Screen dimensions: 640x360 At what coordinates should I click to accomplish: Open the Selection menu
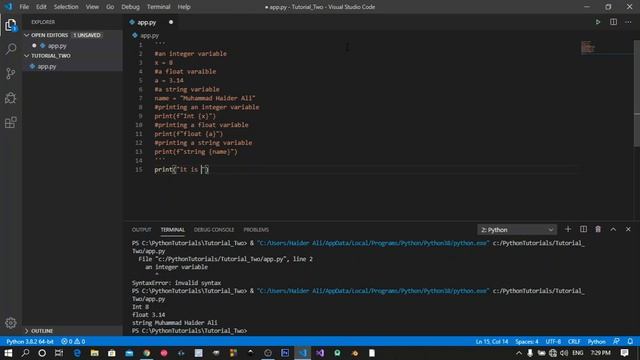66,7
